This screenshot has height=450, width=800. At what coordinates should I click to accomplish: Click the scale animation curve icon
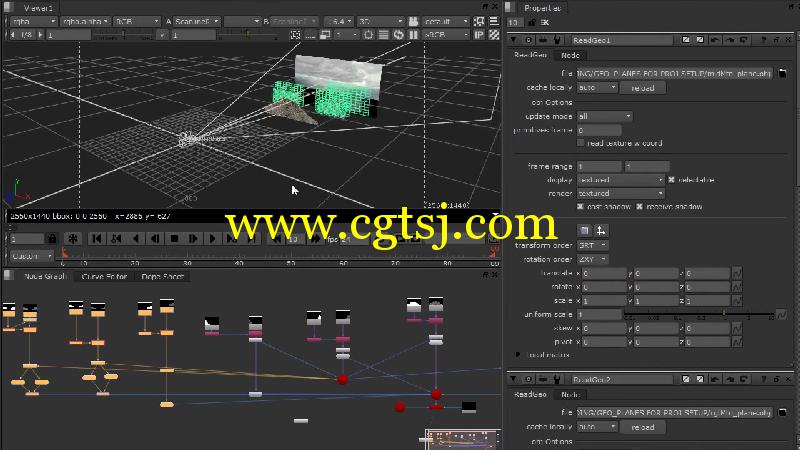point(736,301)
